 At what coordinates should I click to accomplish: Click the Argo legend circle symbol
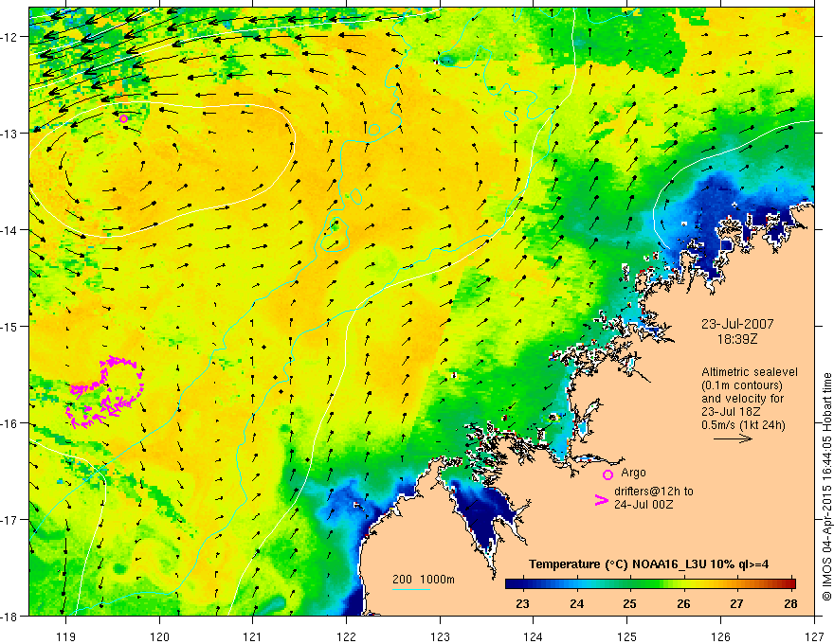click(x=607, y=475)
